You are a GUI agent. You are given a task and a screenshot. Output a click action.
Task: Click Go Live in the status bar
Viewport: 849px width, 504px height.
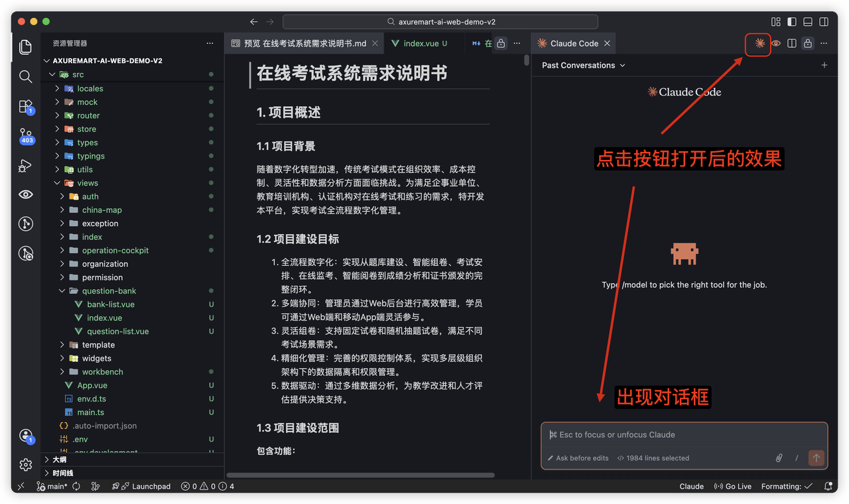[x=732, y=486]
